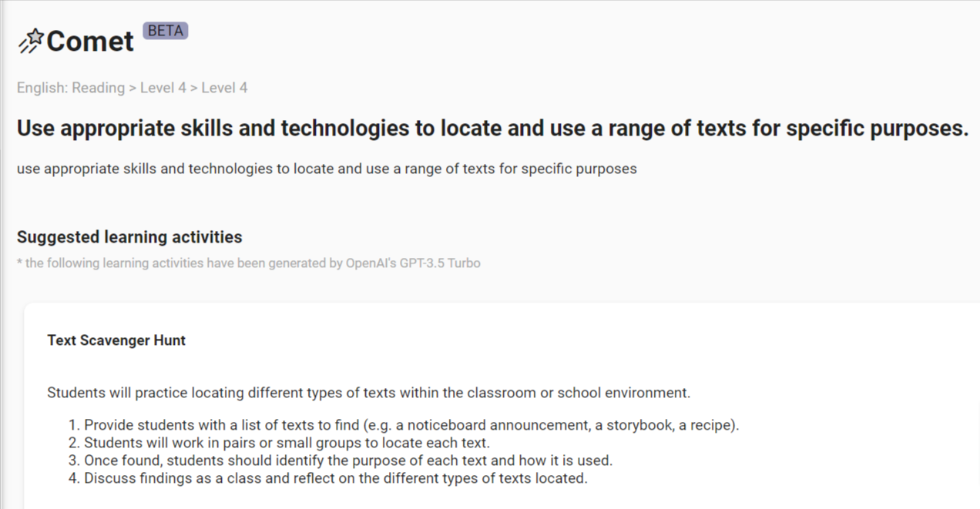Click the Comet shooting star logo icon
The height and width of the screenshot is (509, 980).
pyautogui.click(x=31, y=41)
